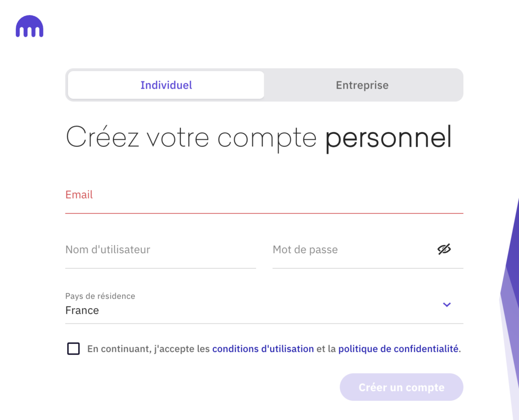519x420 pixels.
Task: Click the 'Créez votre compte' heading
Action: [192, 138]
